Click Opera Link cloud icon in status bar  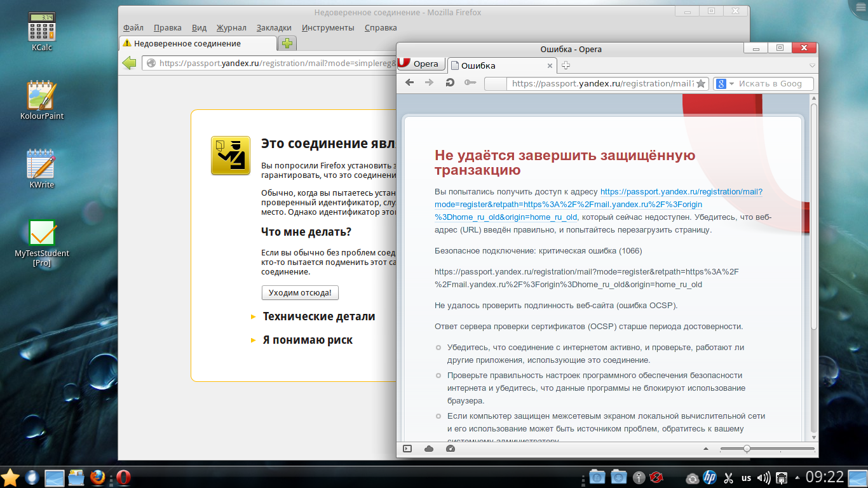pos(429,449)
